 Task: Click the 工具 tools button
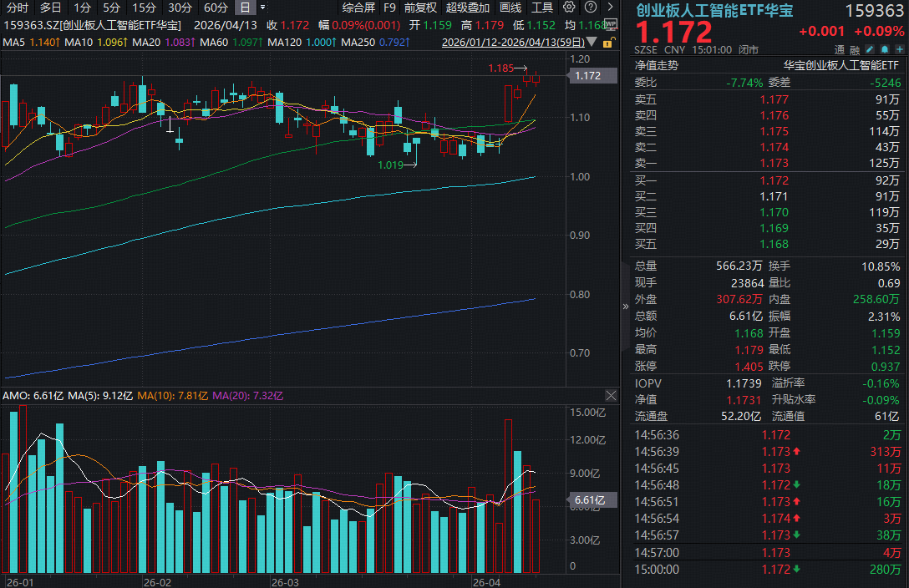pos(542,8)
